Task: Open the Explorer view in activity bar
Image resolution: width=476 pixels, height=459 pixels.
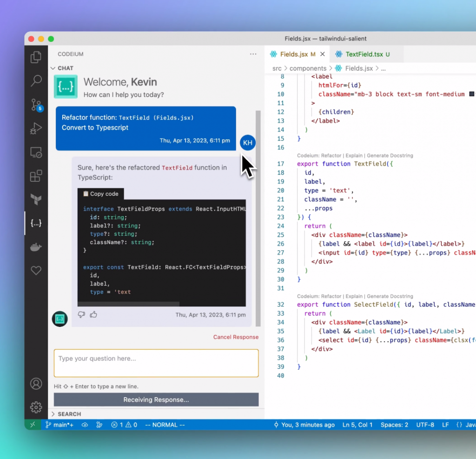Action: (36, 57)
